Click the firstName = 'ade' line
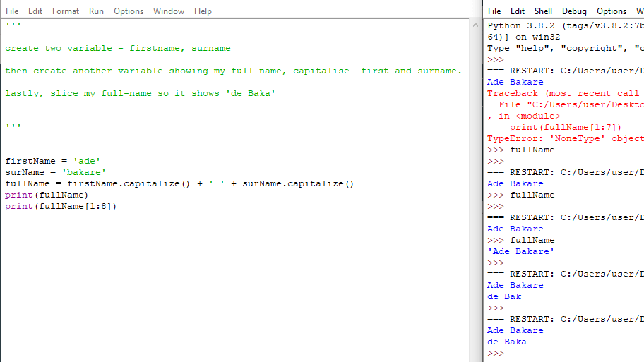Image resolution: width=644 pixels, height=362 pixels. 52,161
